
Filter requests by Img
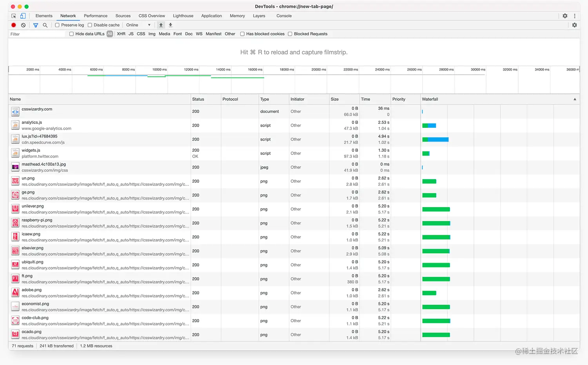[x=152, y=34]
